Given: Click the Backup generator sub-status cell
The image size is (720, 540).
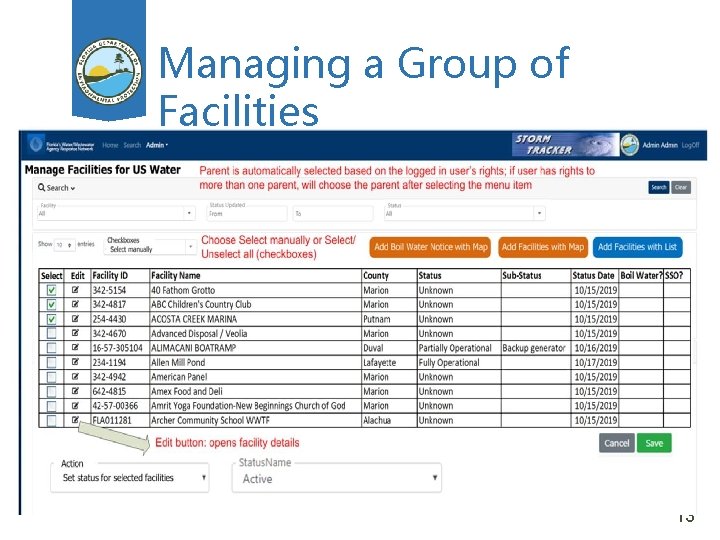Looking at the screenshot, I should pyautogui.click(x=534, y=348).
